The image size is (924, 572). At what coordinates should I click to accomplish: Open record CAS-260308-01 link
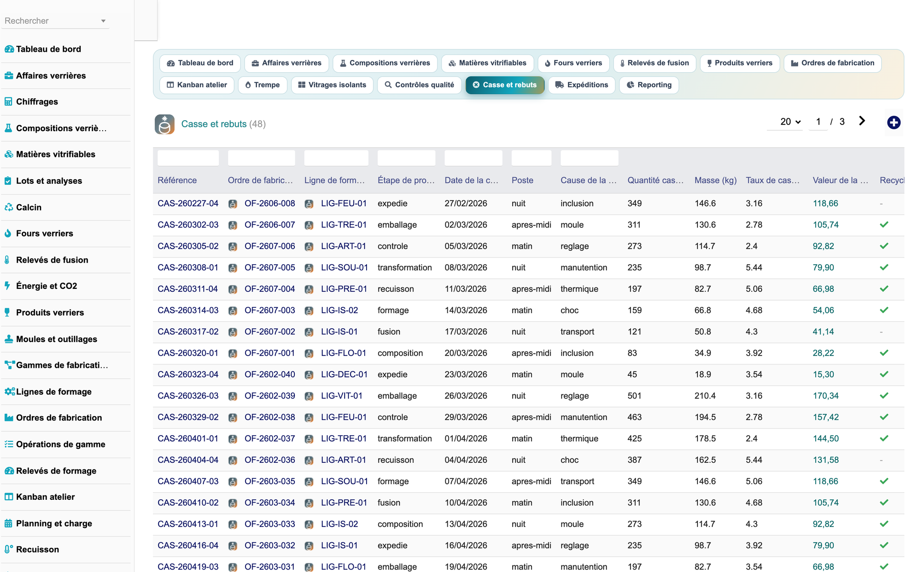(188, 267)
